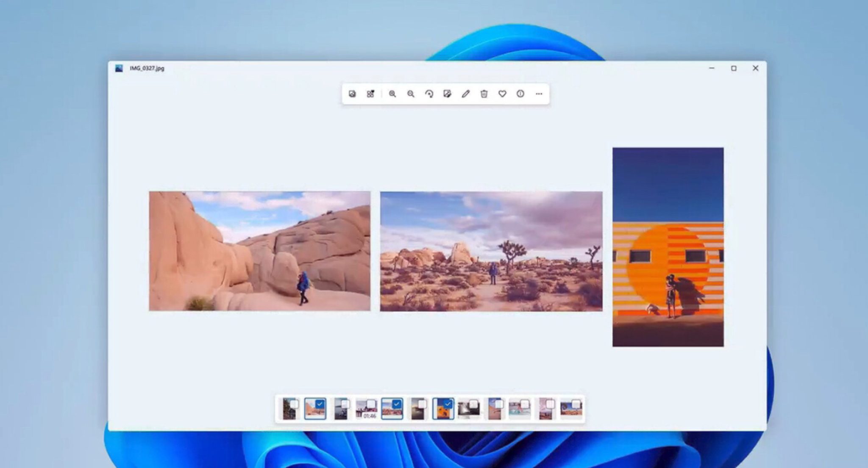This screenshot has width=868, height=468.
Task: Uncheck the orange sun mural thumbnail
Action: 448,403
